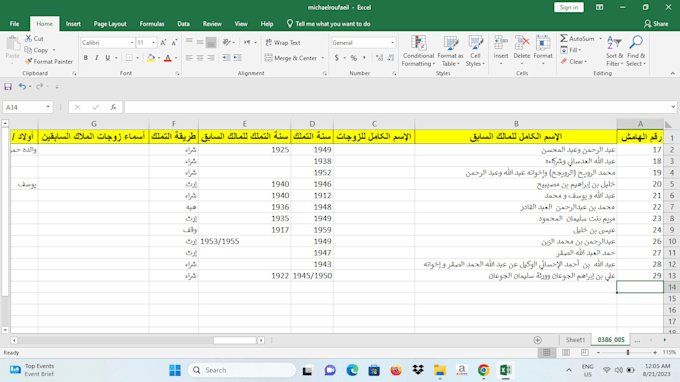Apply Comma Style
This screenshot has width=680, height=382.
coord(364,58)
